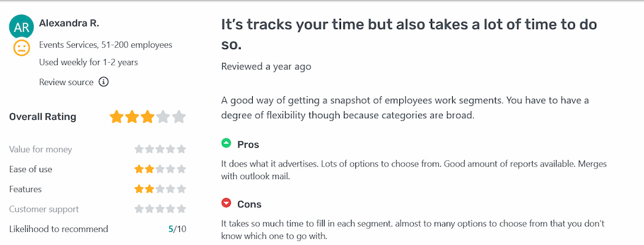Click the fifth gray Overall Rating star

[179, 117]
